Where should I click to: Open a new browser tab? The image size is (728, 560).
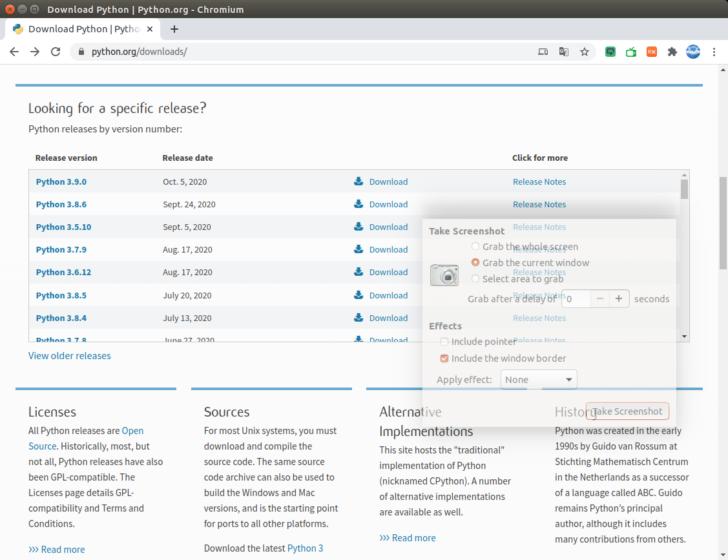click(174, 29)
